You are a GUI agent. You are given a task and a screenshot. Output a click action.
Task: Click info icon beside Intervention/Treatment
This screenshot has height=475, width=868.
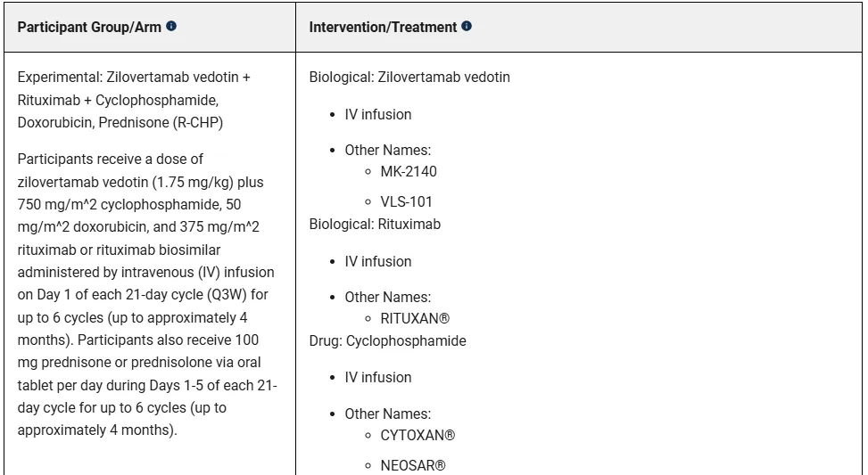click(x=467, y=27)
